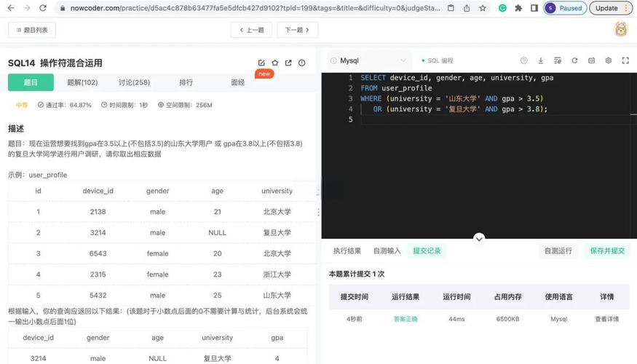Open the Grammarly extension icon

[502, 8]
